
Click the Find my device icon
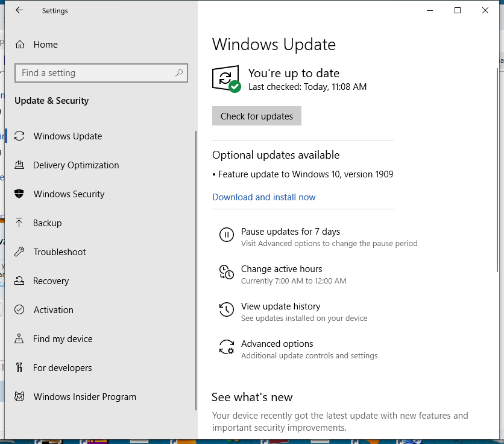(19, 338)
